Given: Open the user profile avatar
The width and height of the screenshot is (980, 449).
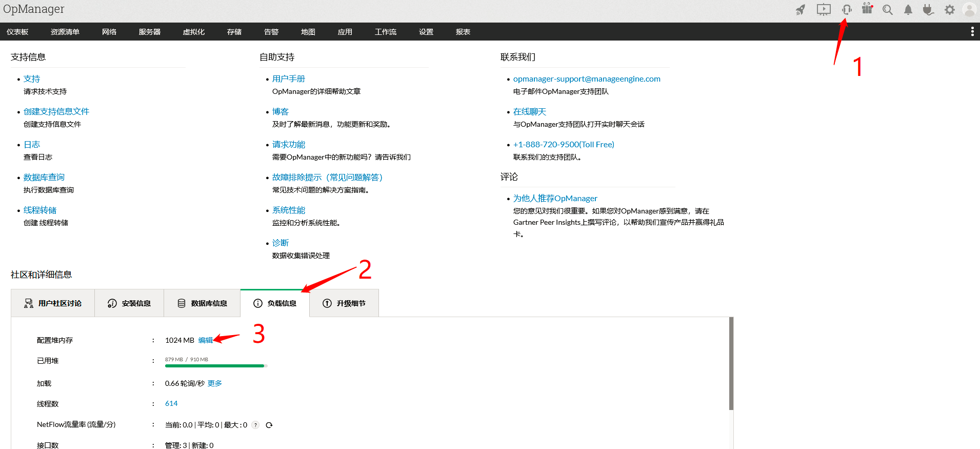Looking at the screenshot, I should point(969,10).
